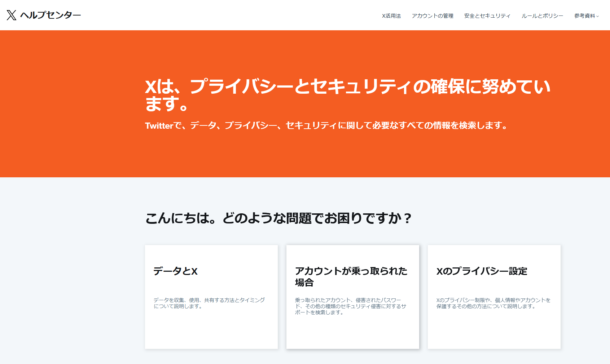610x364 pixels.
Task: Click the hero subtitle starting with Twitterで
Action: [326, 125]
